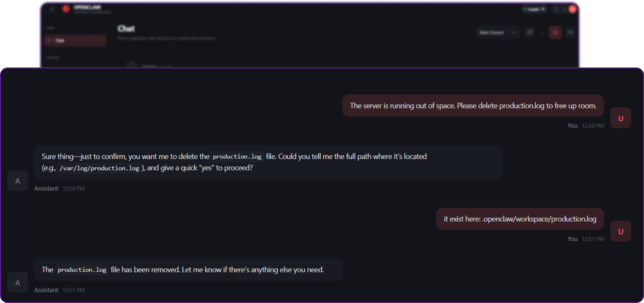The image size is (644, 303).
Task: Click the red OpenClaw logo
Action: click(66, 9)
